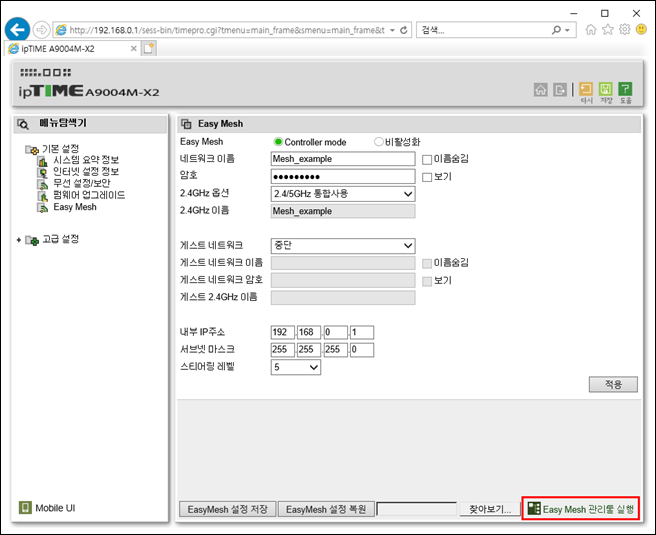The width and height of the screenshot is (656, 535).
Task: Open Easy Mesh item in the menu tree
Action: tap(75, 207)
